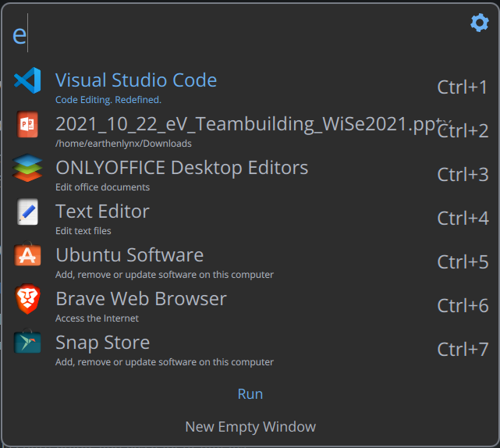500x448 pixels.
Task: Click the /home/earthenlynx/Downloads path text
Action: point(123,144)
